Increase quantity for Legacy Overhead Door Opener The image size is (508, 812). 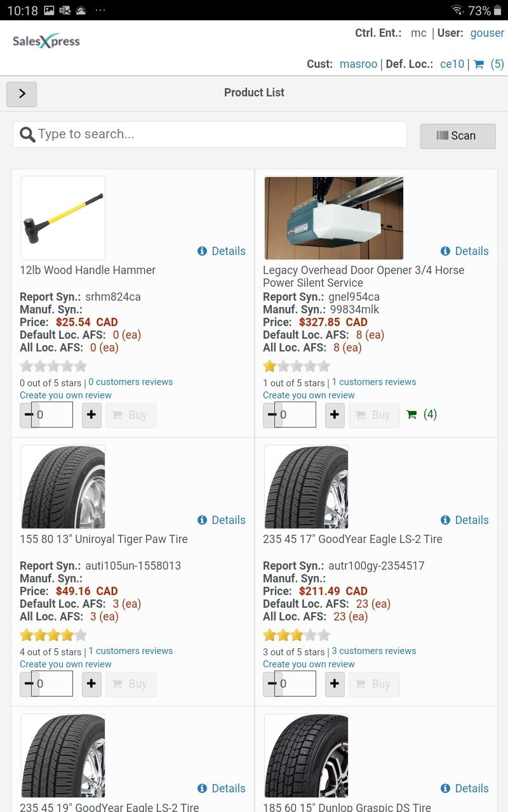pos(335,415)
